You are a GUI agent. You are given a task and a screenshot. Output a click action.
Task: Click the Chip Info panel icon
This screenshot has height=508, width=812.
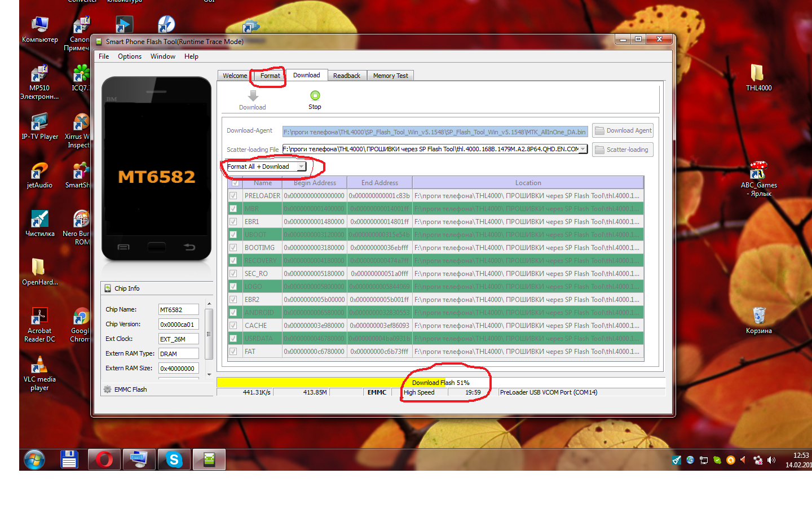108,288
